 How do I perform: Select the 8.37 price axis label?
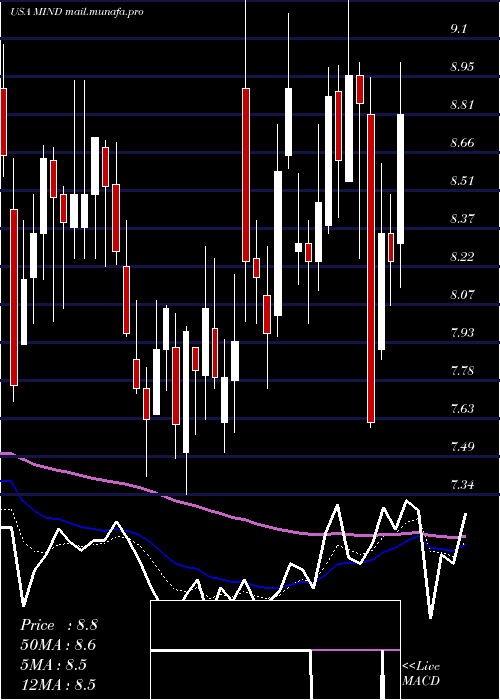click(x=462, y=219)
